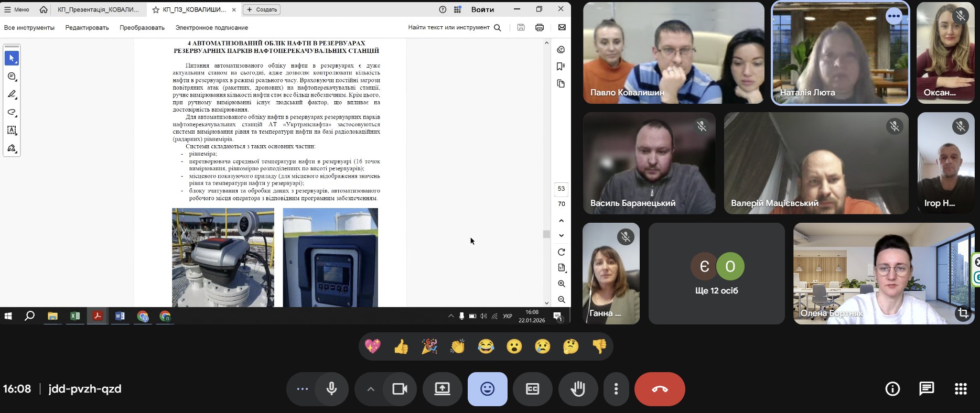The height and width of the screenshot is (413, 980).
Task: Toggle the microphone in the meeting
Action: tap(331, 389)
